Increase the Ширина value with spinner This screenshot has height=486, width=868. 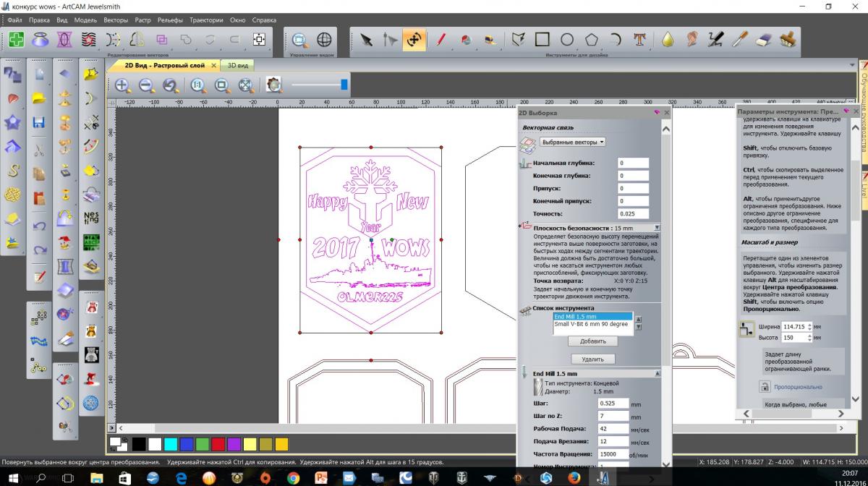(809, 324)
